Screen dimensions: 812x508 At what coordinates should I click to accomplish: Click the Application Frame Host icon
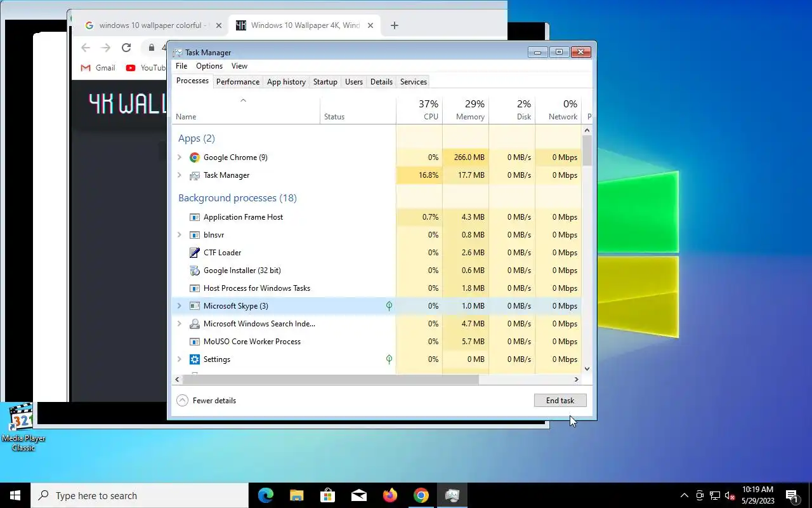pos(195,217)
